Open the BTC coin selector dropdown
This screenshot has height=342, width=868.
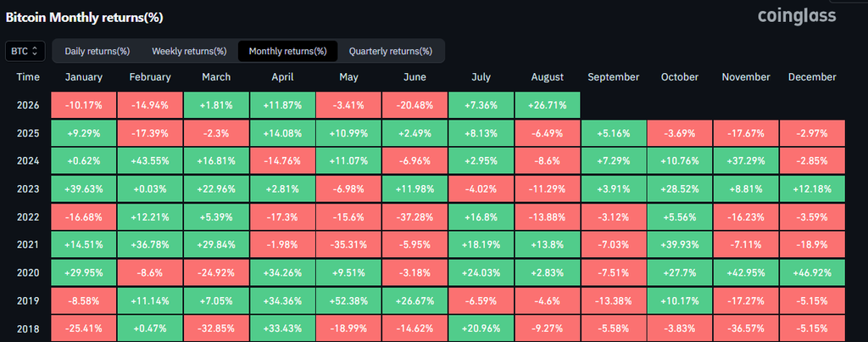click(25, 51)
